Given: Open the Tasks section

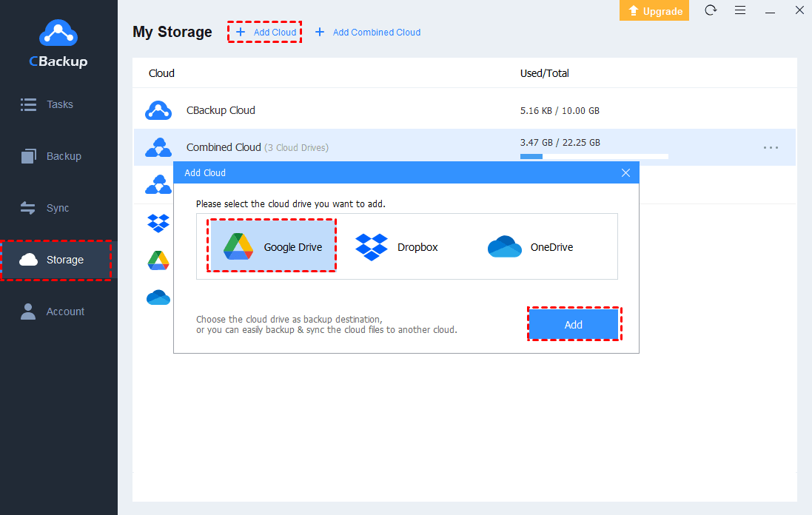Looking at the screenshot, I should 58,104.
